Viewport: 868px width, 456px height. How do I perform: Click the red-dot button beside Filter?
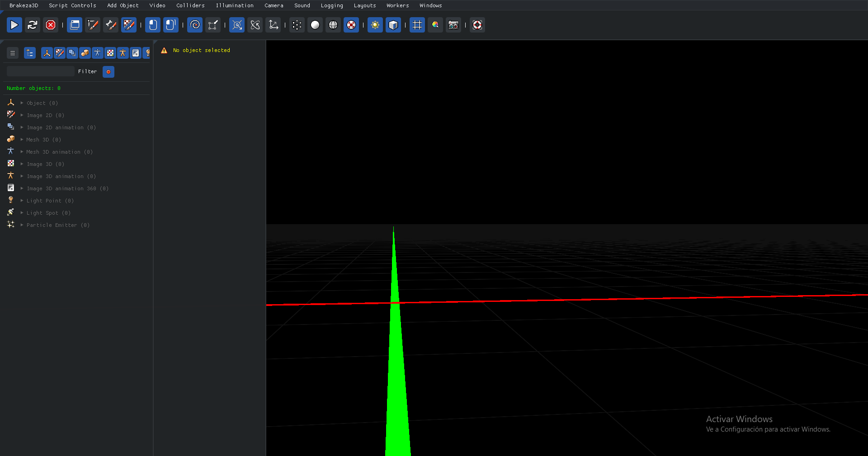pyautogui.click(x=108, y=72)
